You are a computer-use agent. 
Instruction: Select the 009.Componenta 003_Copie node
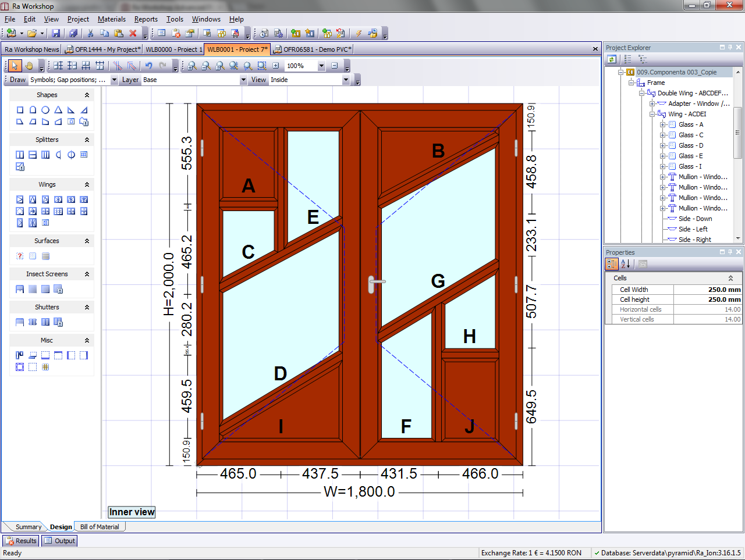[676, 72]
